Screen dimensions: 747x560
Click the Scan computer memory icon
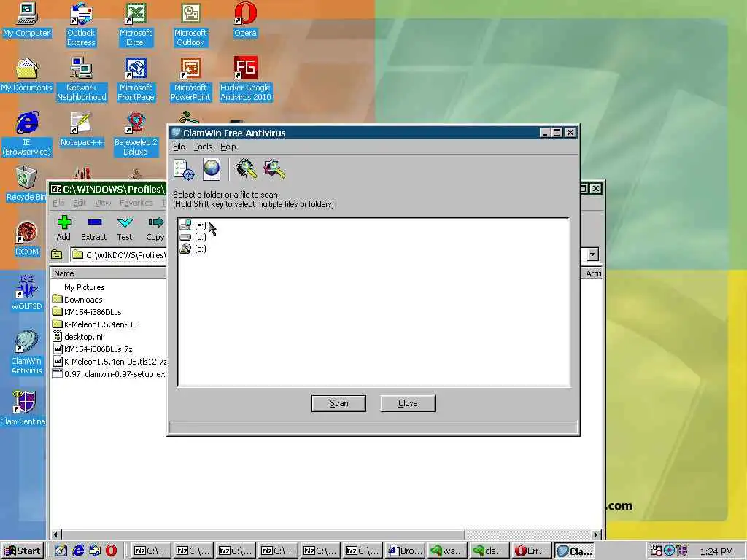(247, 169)
